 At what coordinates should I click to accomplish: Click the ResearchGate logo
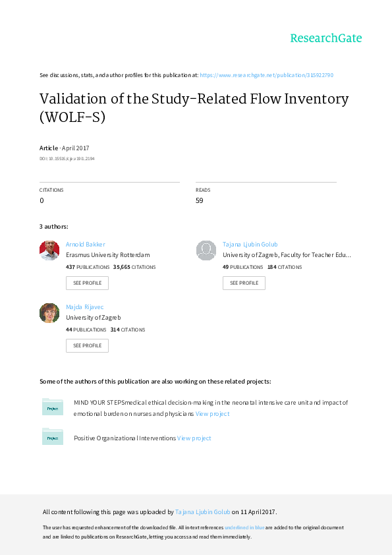pos(326,39)
